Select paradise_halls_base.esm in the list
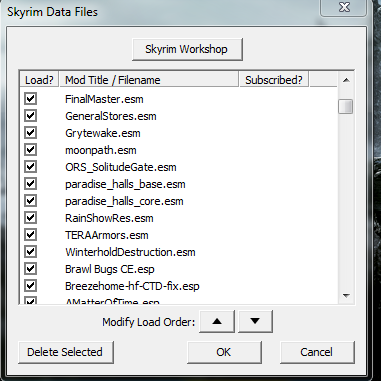This screenshot has height=381, width=381. click(x=125, y=184)
